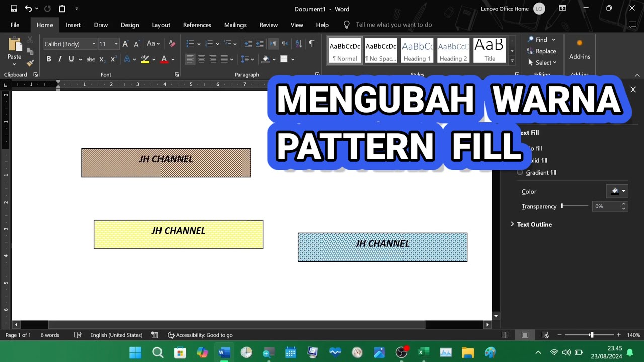Apply the Heading 1 style

coord(417,50)
